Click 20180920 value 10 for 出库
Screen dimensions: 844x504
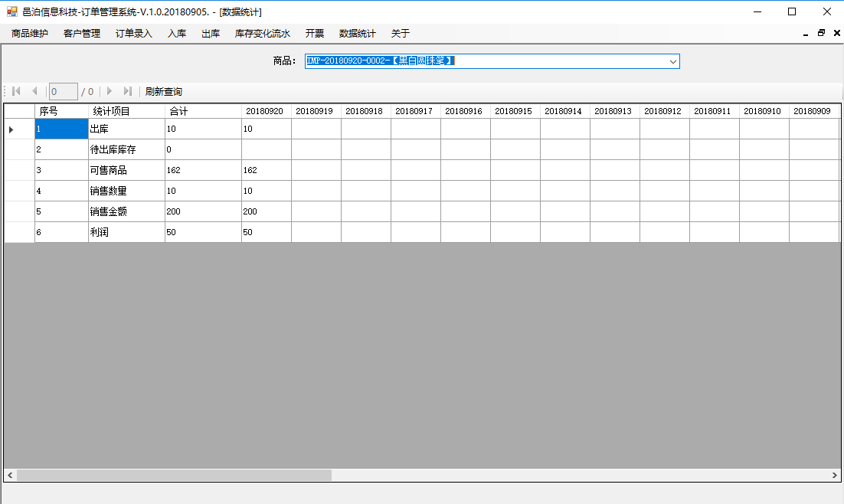(x=266, y=129)
